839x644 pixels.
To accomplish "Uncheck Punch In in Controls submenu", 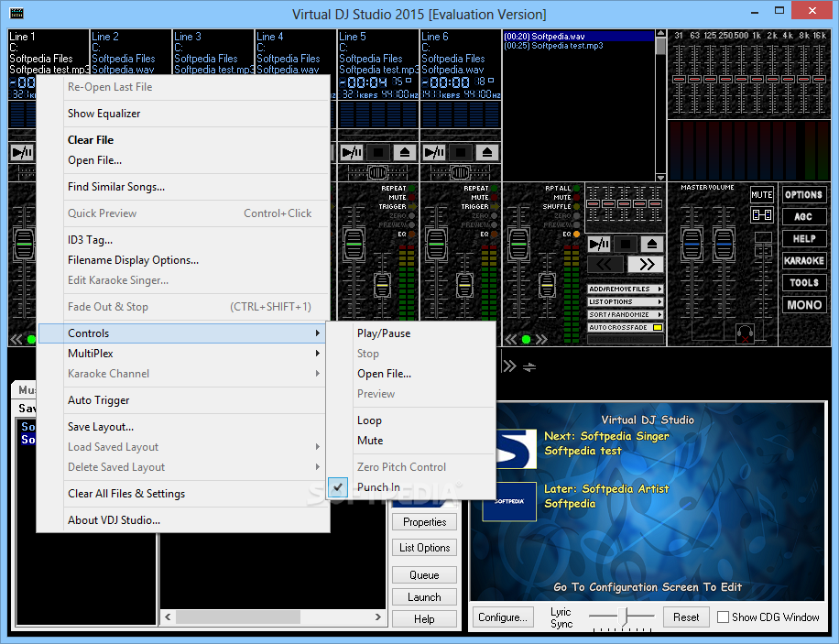I will pos(409,487).
